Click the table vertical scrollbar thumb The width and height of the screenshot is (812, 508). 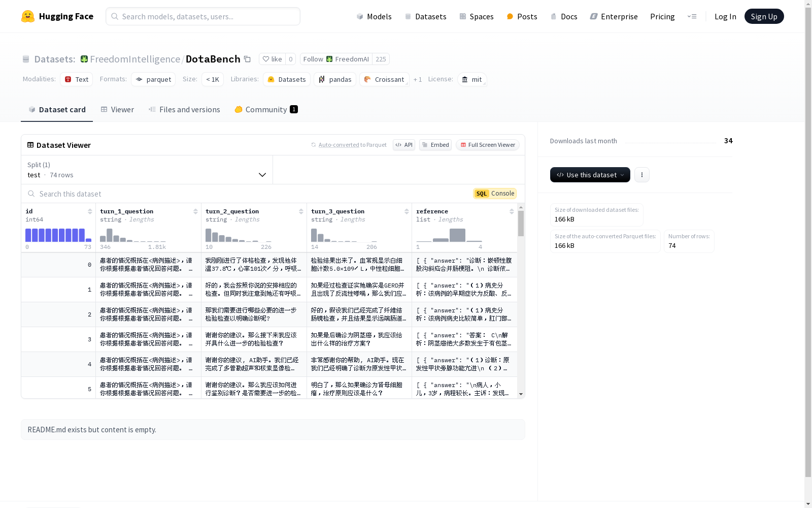coord(521,224)
